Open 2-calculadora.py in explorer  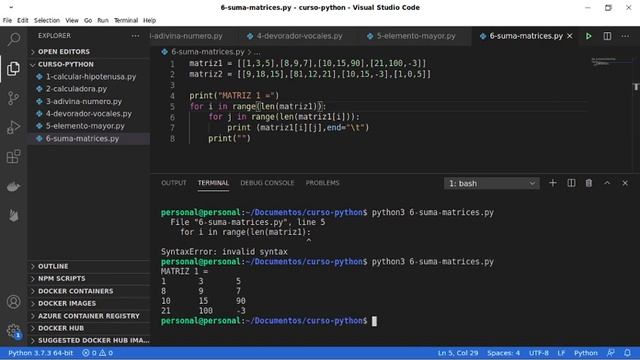89,89
